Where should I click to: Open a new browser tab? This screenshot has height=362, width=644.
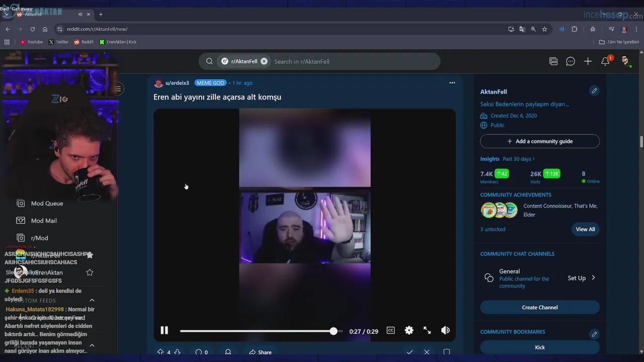pos(101,14)
